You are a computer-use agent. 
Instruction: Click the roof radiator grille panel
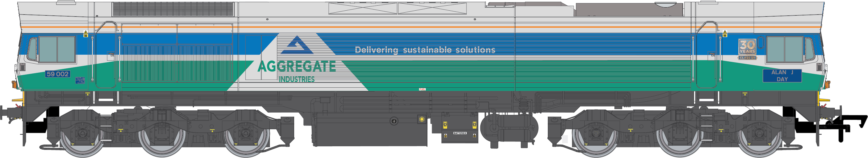pyautogui.click(x=173, y=9)
